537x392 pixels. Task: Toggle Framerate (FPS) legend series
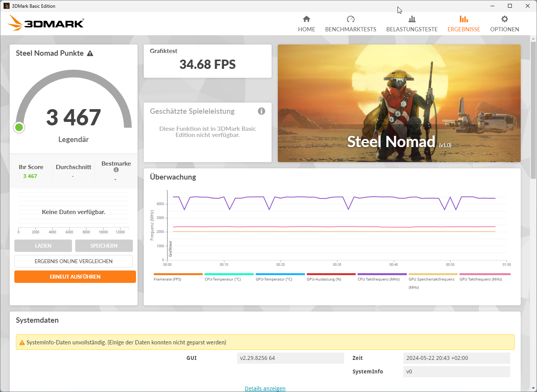coord(178,277)
